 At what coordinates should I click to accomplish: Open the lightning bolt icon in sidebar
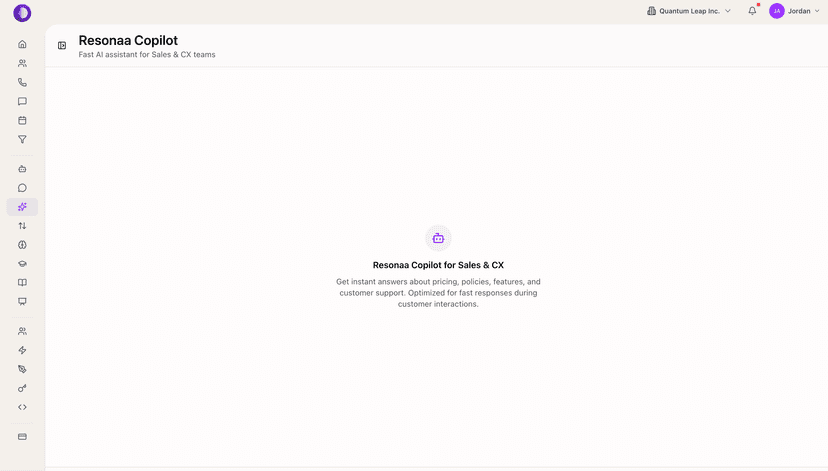(x=22, y=350)
